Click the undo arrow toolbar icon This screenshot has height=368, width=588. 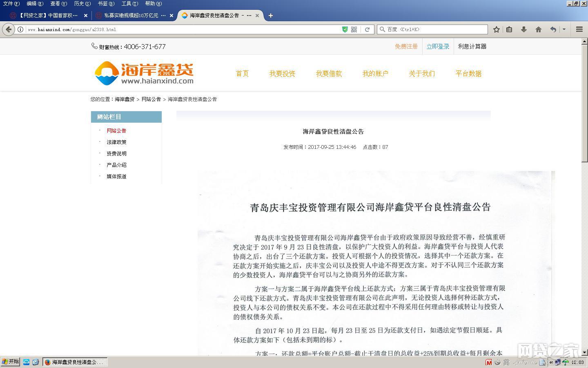click(553, 29)
